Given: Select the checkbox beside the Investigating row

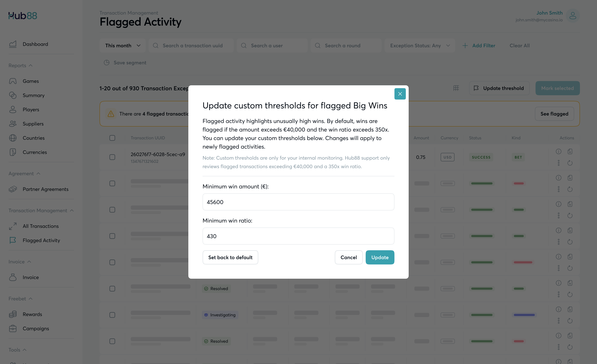Looking at the screenshot, I should coord(112,315).
